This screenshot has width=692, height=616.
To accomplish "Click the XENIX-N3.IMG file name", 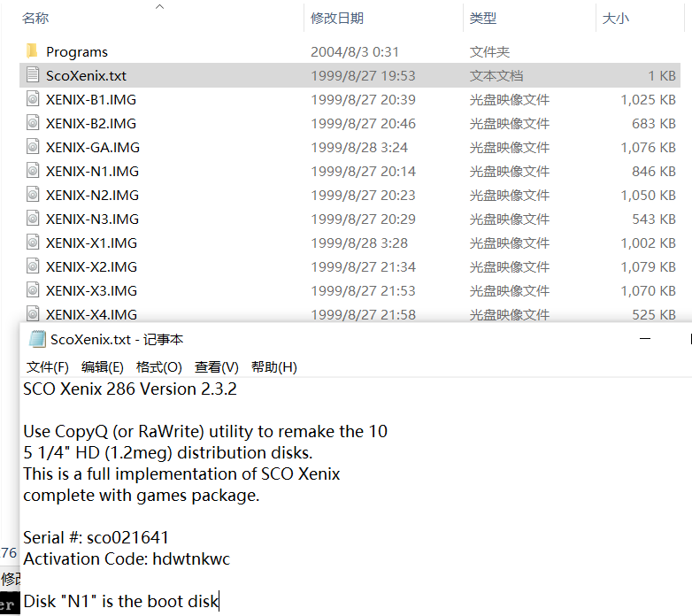I will pyautogui.click(x=92, y=219).
